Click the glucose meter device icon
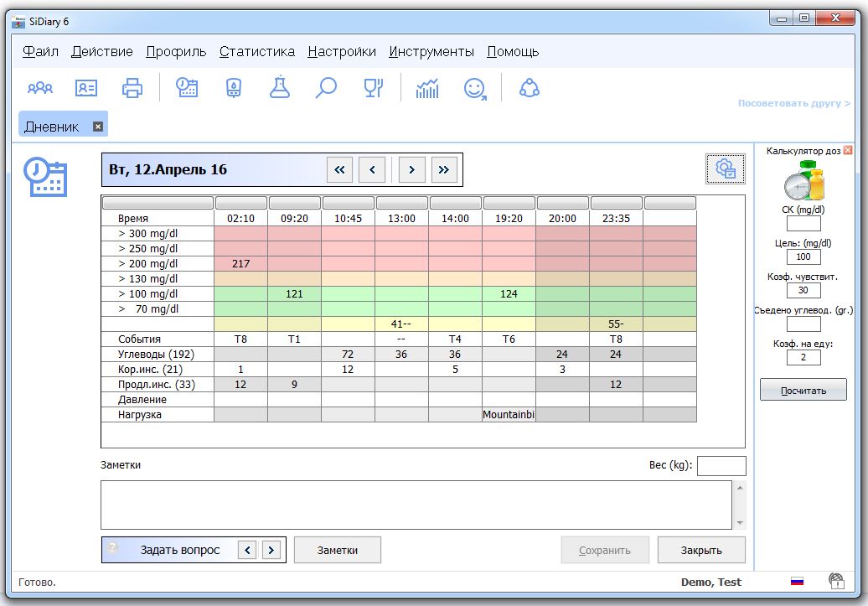The width and height of the screenshot is (868, 606). [234, 88]
